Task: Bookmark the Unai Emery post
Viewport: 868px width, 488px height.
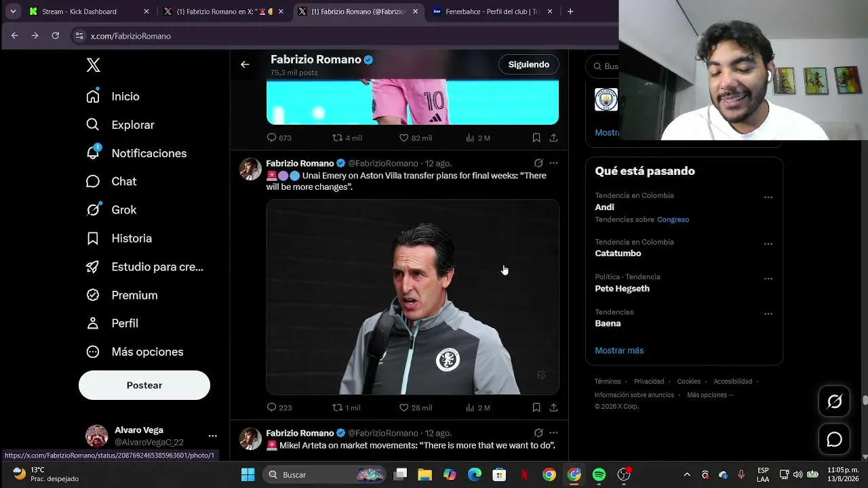Action: [536, 407]
